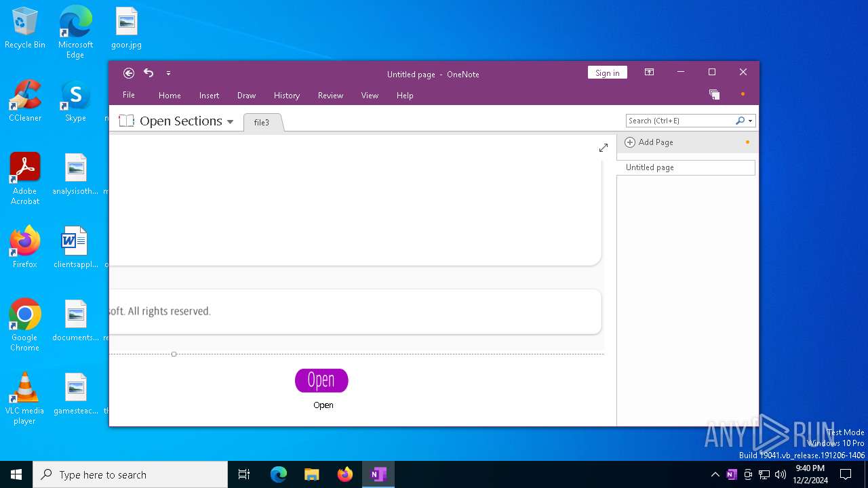This screenshot has width=868, height=488.
Task: Click the Sign in button
Action: pyautogui.click(x=607, y=73)
